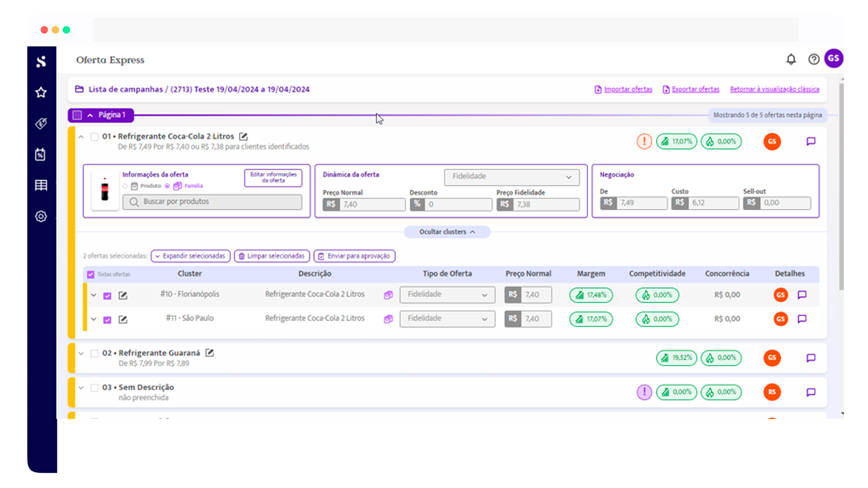The width and height of the screenshot is (868, 488).
Task: Open comments for Florianópolis cluster row
Action: (802, 295)
